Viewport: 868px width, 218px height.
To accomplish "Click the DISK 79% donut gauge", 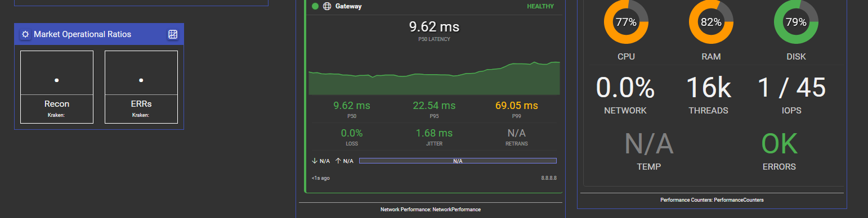I will tap(796, 22).
